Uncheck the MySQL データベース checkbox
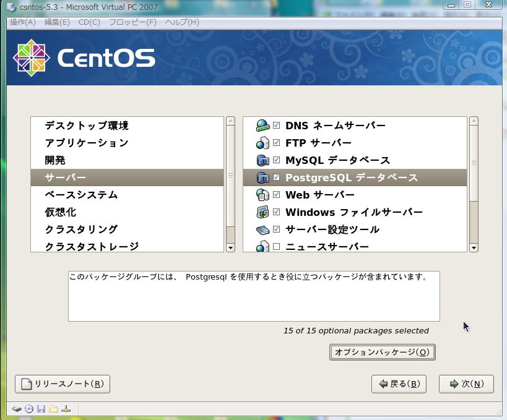 [x=277, y=160]
